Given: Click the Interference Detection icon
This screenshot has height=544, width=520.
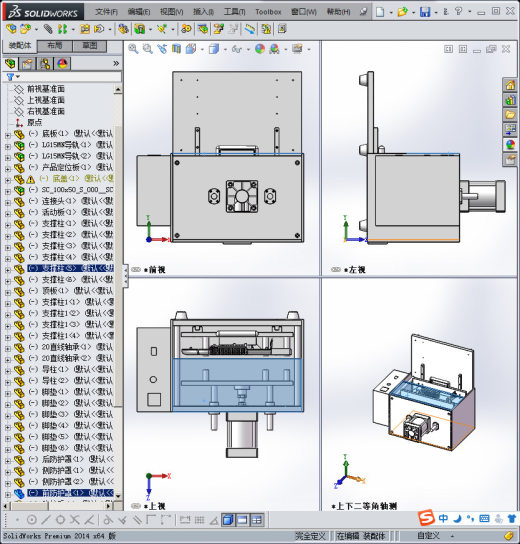Looking at the screenshot, I should tap(266, 29).
